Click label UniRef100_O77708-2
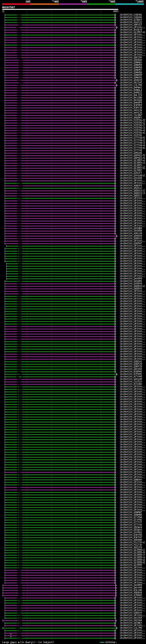 [132, 140]
